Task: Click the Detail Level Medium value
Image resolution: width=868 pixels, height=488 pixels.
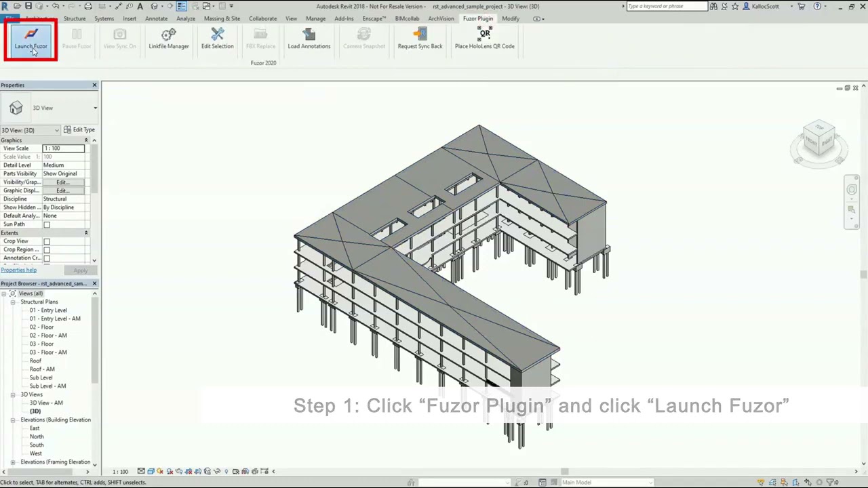Action: click(x=64, y=165)
